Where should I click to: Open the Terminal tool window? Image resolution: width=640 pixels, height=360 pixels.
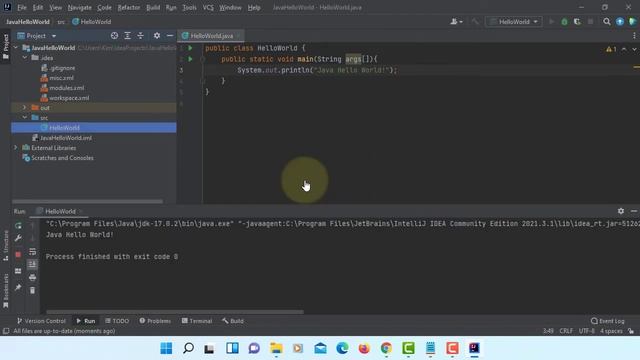[x=197, y=321]
